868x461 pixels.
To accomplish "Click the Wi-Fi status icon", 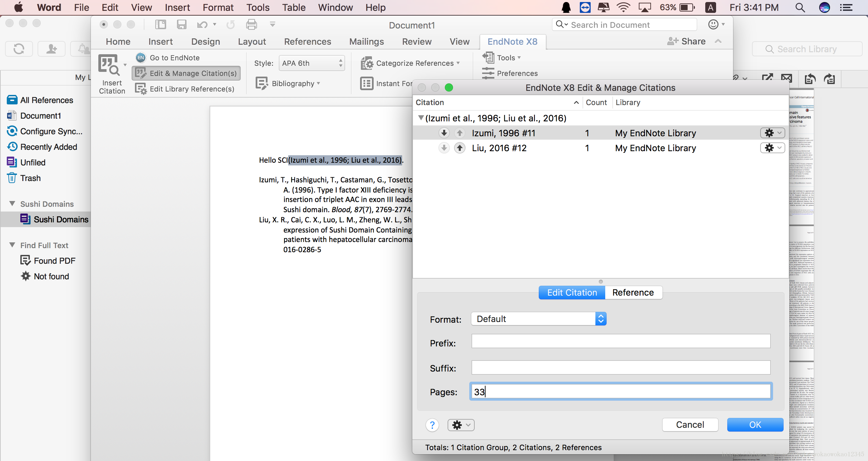I will click(623, 7).
